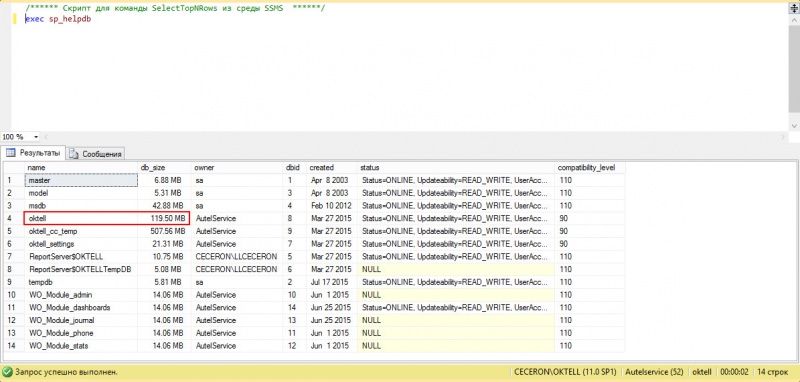Select the ReportServer$OKTELLTempDB name cell

(81, 269)
